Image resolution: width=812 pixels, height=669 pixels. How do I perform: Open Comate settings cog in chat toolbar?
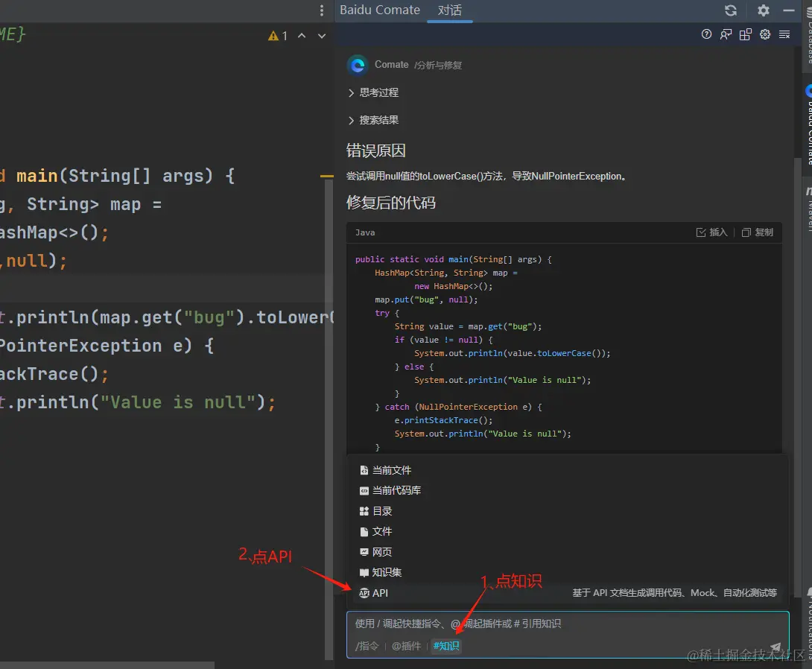click(x=765, y=34)
